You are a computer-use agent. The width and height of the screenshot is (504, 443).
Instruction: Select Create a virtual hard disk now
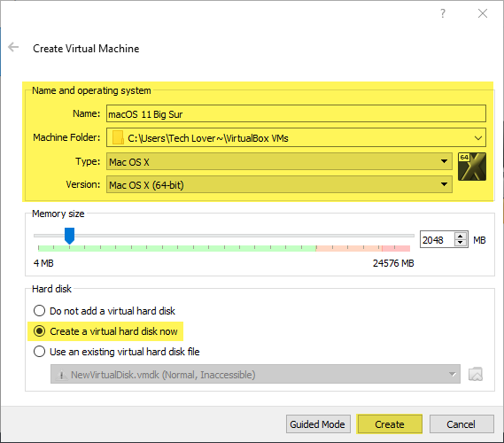(x=105, y=331)
